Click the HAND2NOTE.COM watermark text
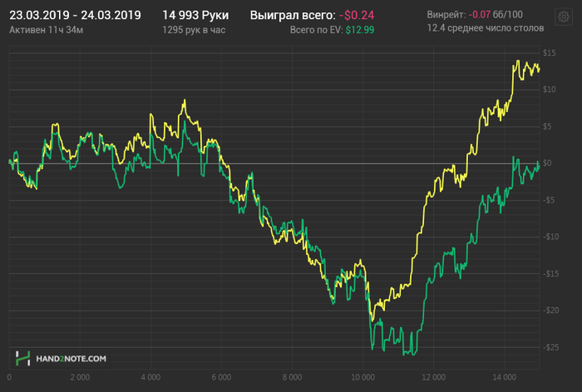The image size is (582, 392). (x=70, y=359)
